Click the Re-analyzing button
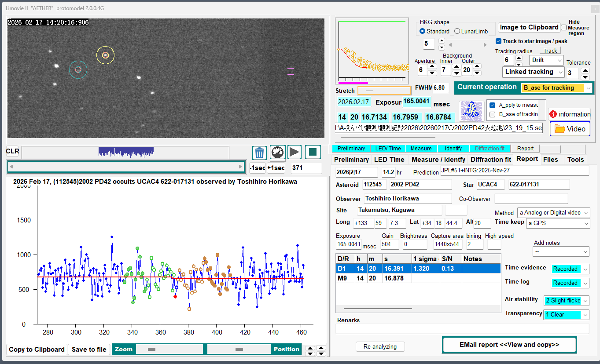This screenshot has height=364, width=600. tap(380, 346)
